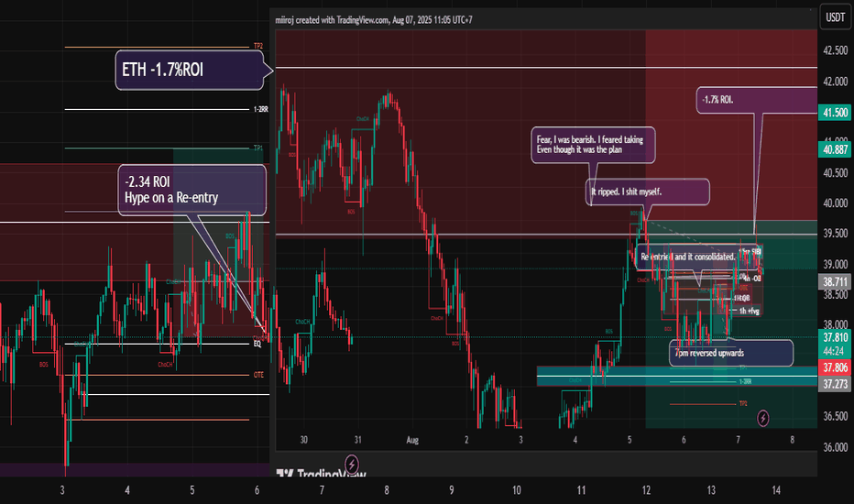
Task: Click the 42.000 price scale value
Action: [x=836, y=82]
